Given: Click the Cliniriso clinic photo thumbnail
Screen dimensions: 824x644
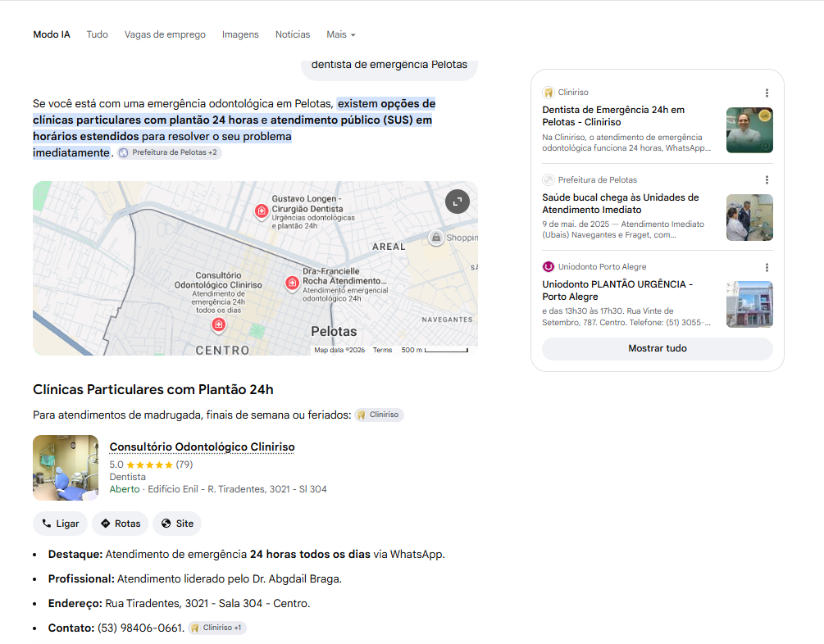Looking at the screenshot, I should pyautogui.click(x=66, y=468).
